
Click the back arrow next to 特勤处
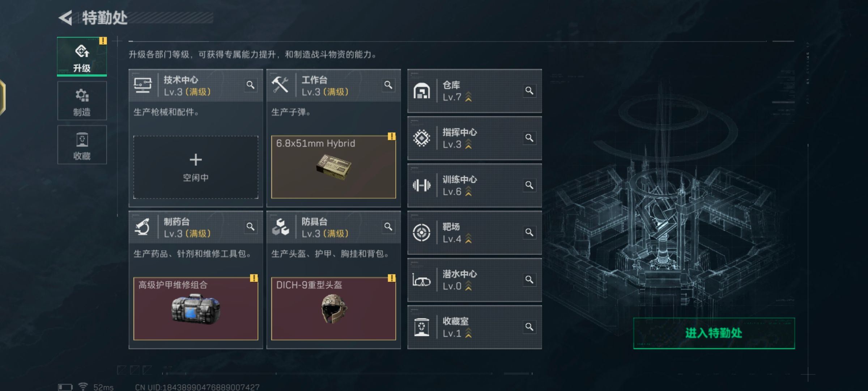65,18
